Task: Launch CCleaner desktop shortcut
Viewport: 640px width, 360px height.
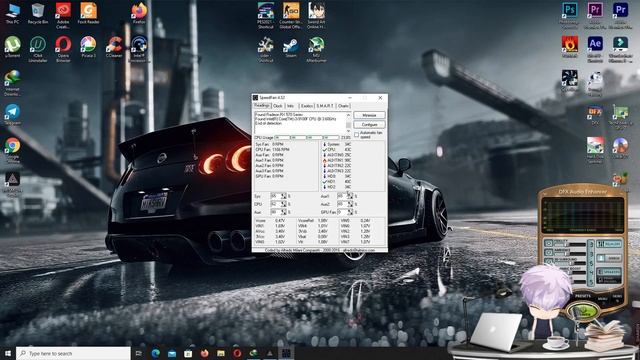Action: pos(114,47)
